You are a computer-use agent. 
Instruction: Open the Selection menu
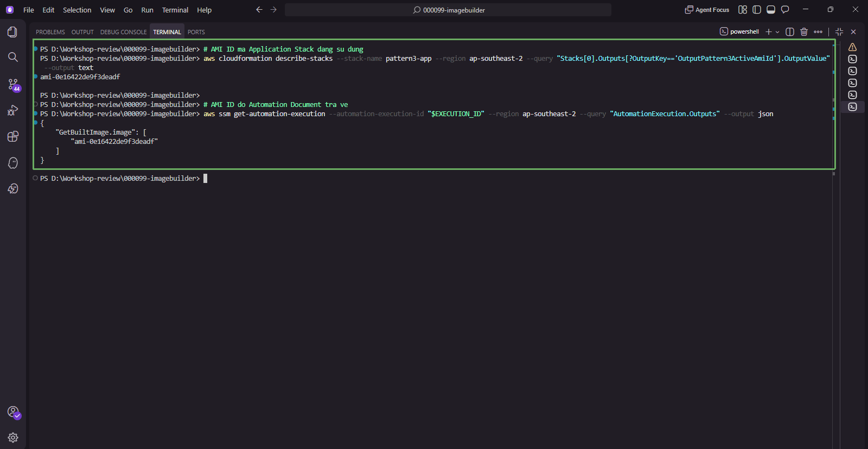point(77,10)
